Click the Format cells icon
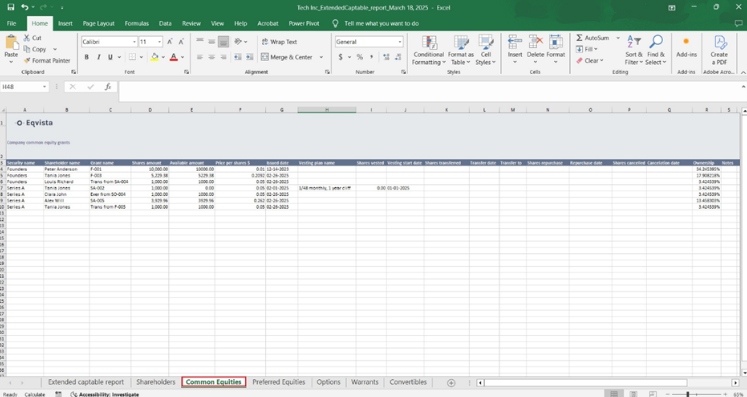 (x=555, y=42)
